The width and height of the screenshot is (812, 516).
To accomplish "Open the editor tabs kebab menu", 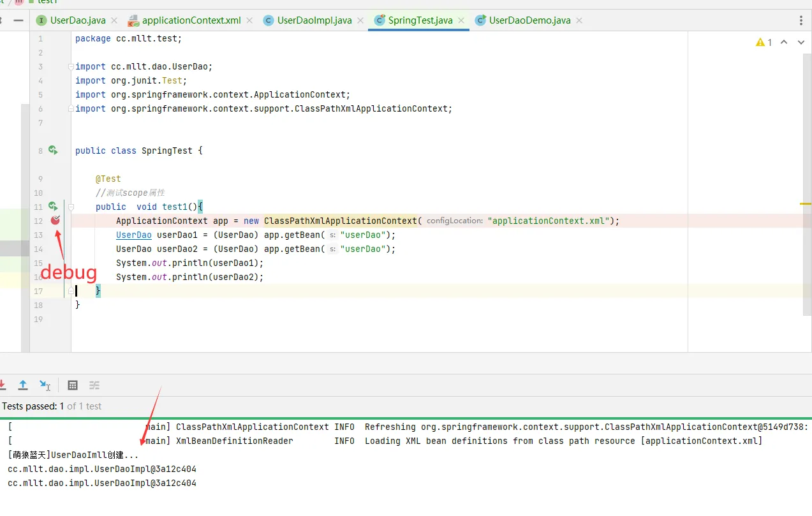I will pos(801,20).
